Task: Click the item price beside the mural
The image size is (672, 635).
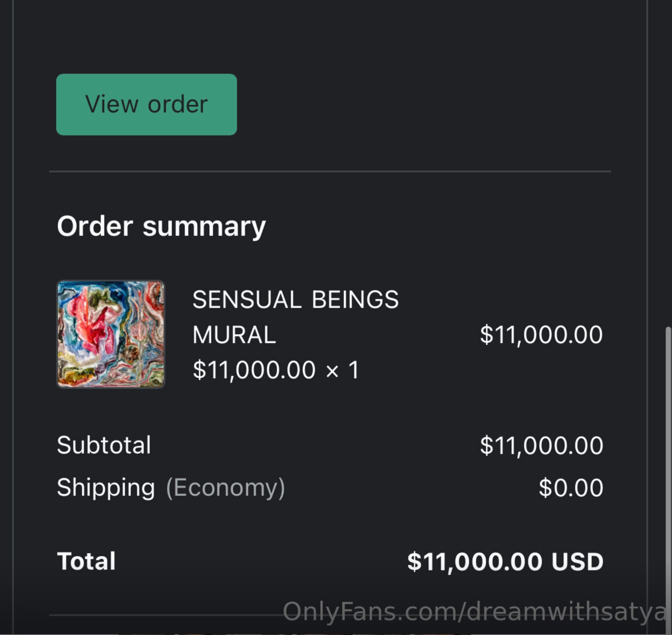Action: tap(541, 335)
